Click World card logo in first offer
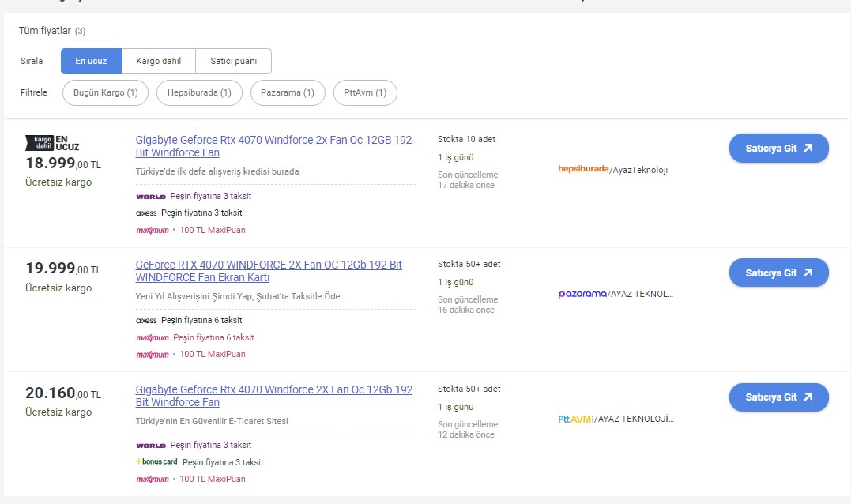Viewport: 851px width, 504px height. click(x=150, y=196)
